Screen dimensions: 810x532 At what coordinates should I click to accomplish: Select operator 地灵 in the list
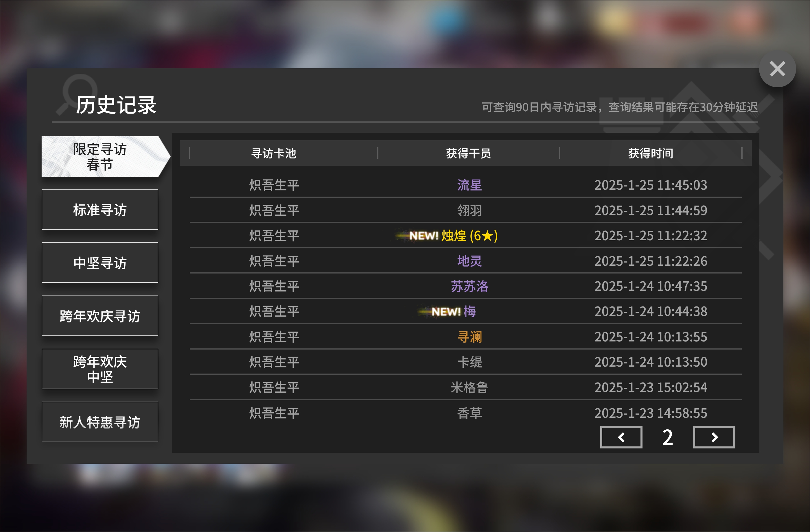[469, 261]
